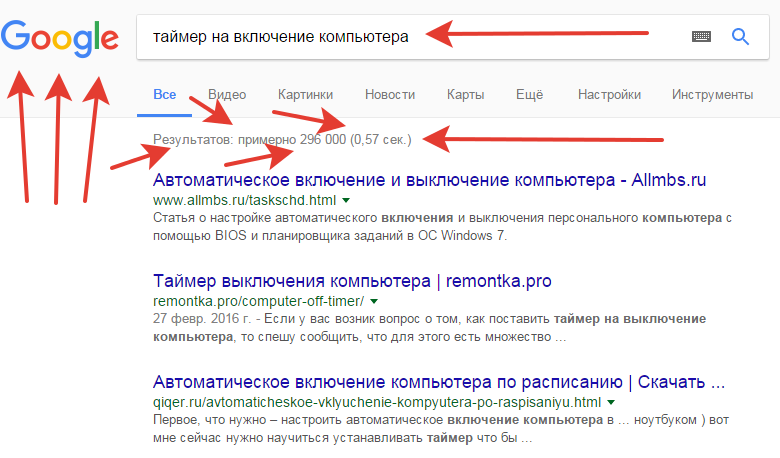Open Настройки menu
Viewport: 780px width, 458px height.
tap(609, 94)
